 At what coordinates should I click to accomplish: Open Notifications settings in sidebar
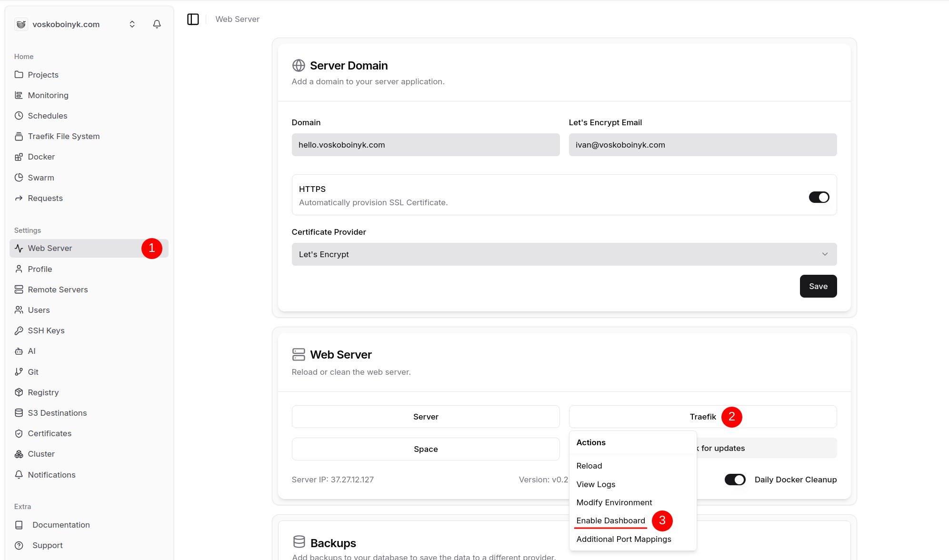(x=89, y=475)
